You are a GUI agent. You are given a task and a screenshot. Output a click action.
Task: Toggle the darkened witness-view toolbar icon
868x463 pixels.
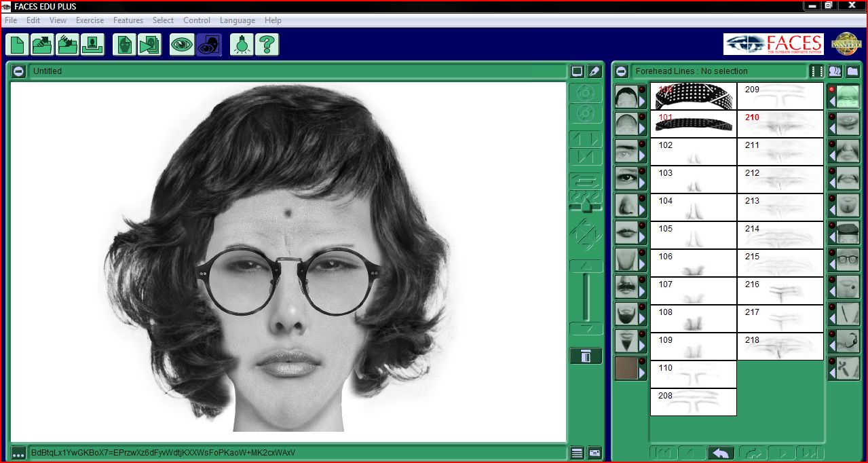point(208,44)
